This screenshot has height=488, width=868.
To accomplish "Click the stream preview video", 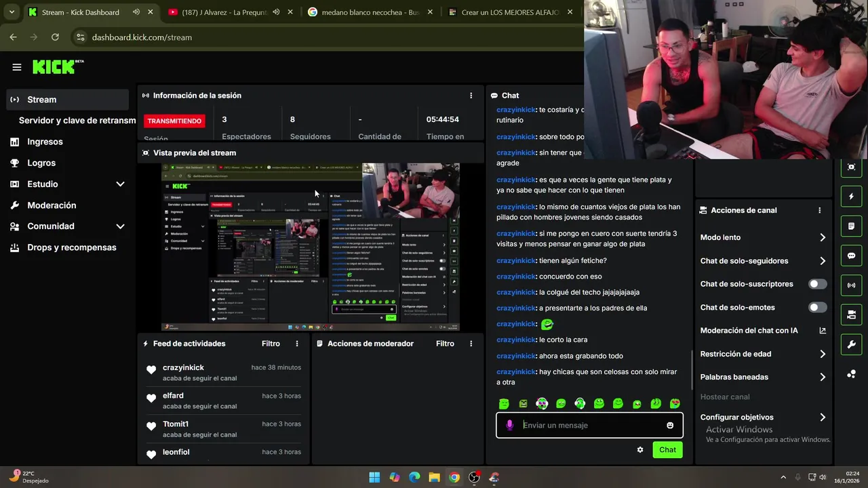I will tap(311, 247).
